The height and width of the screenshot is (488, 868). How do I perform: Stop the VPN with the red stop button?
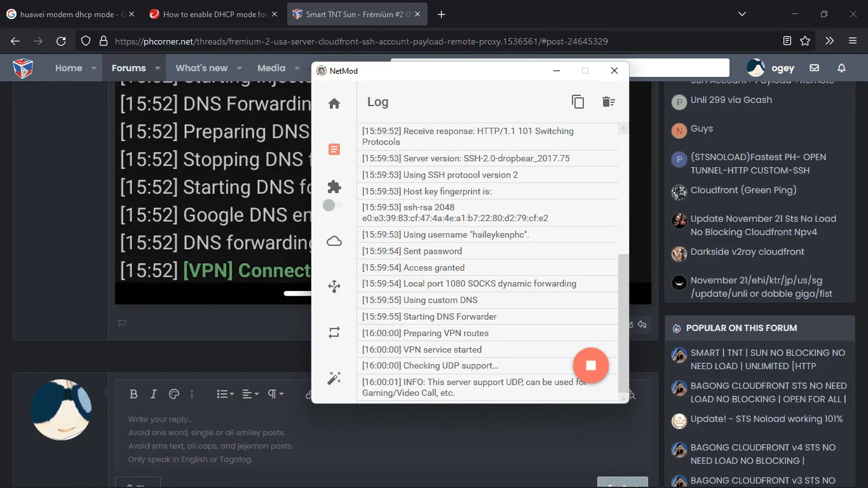[x=591, y=365]
